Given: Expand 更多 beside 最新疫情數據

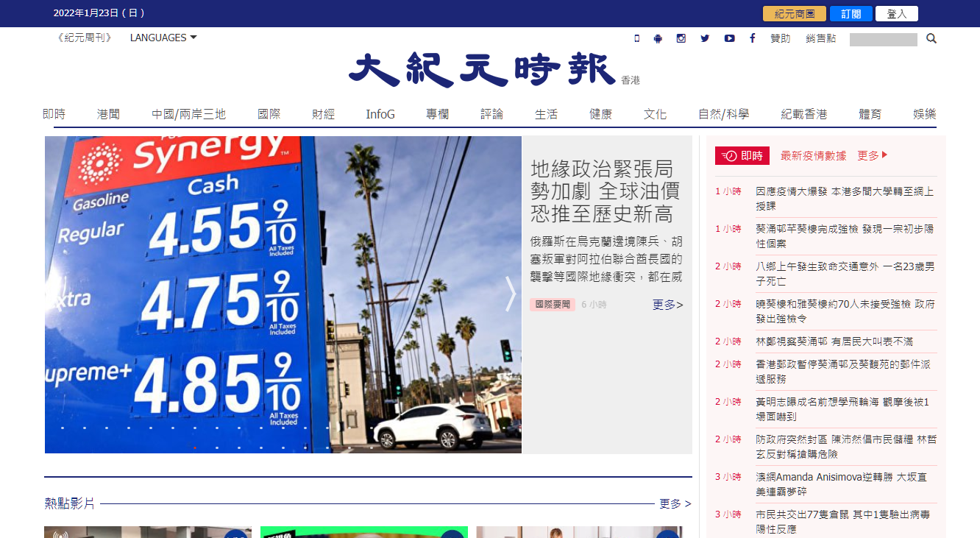Looking at the screenshot, I should tap(873, 156).
